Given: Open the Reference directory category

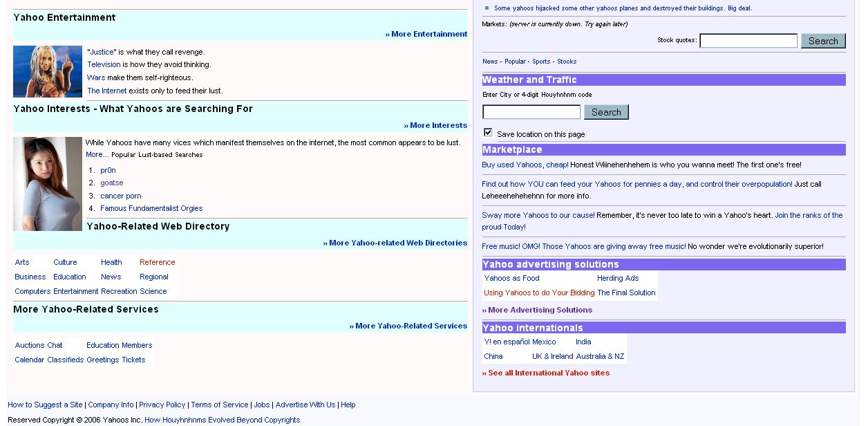Looking at the screenshot, I should coord(157,262).
